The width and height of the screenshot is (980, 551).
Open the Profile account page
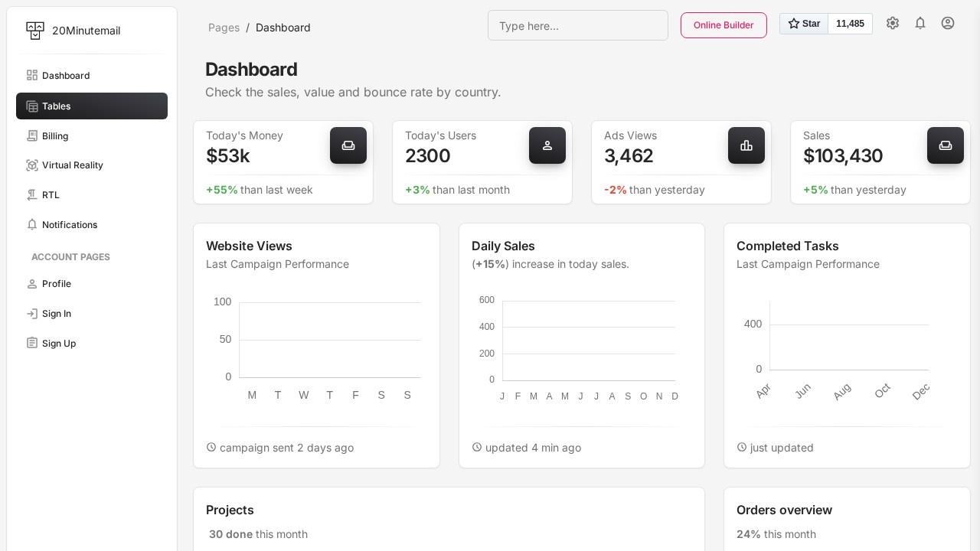pyautogui.click(x=57, y=284)
